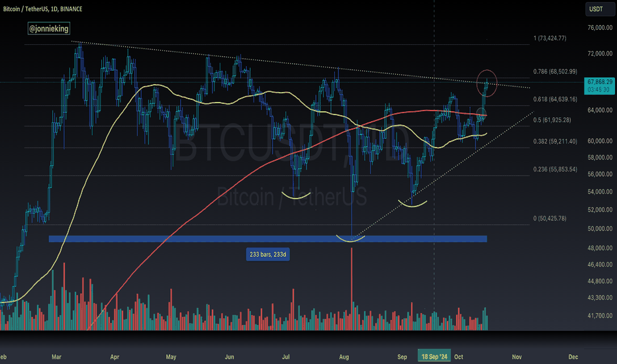617x364 pixels.
Task: Click the Oct label on the time axis
Action: click(x=458, y=357)
